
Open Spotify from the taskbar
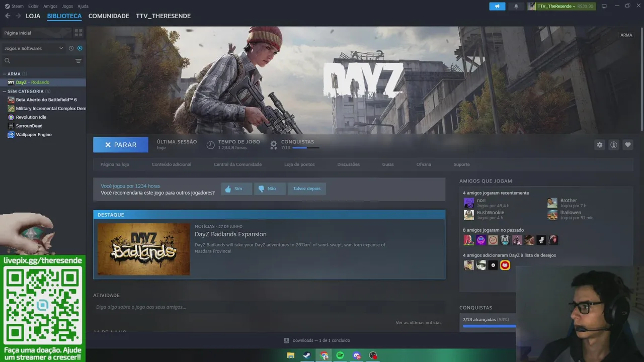pyautogui.click(x=340, y=355)
